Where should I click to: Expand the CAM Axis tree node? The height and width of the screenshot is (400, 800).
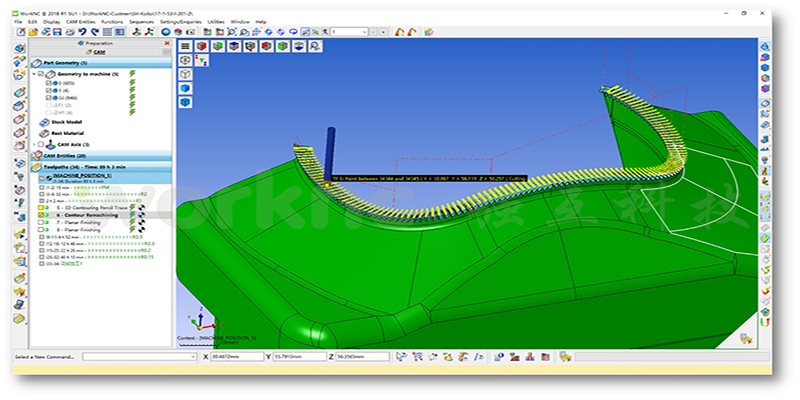[x=34, y=144]
